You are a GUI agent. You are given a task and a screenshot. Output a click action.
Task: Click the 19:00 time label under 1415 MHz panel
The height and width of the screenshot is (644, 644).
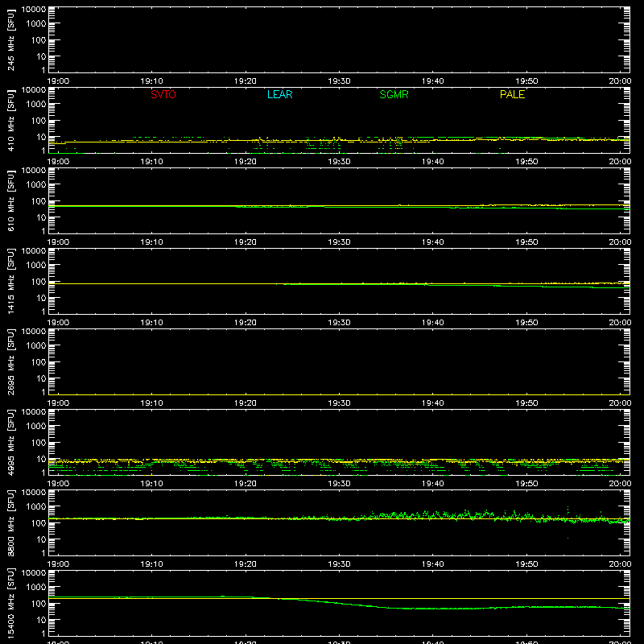tap(58, 323)
